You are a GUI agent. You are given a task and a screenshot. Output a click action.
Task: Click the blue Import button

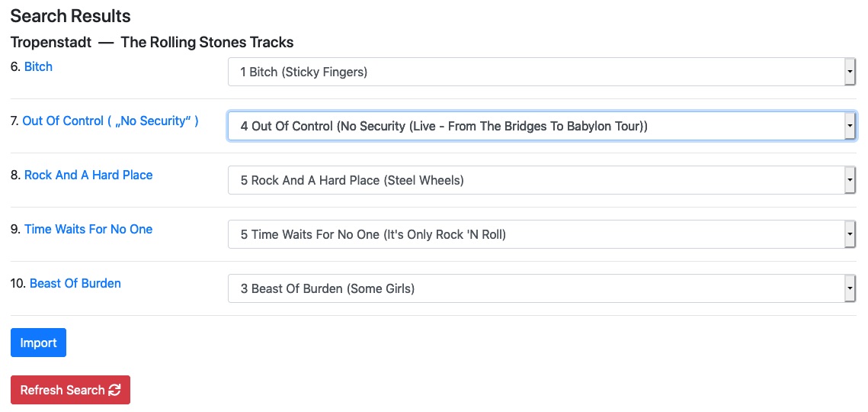(38, 343)
